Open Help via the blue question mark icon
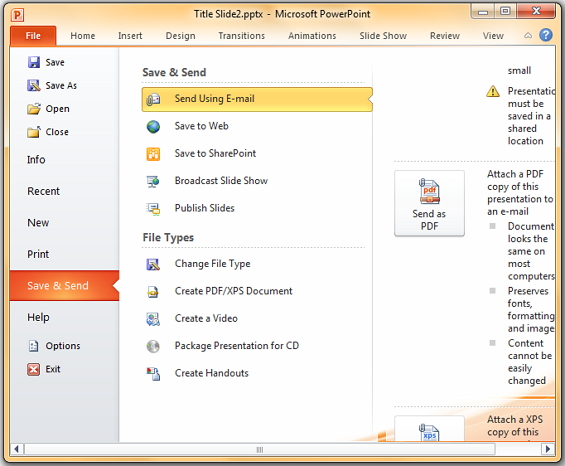 546,35
